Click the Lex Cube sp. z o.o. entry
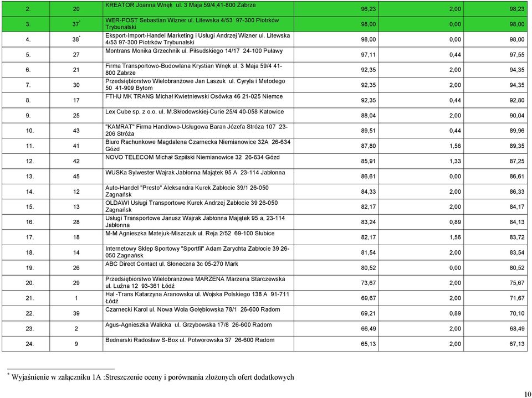 pos(198,115)
